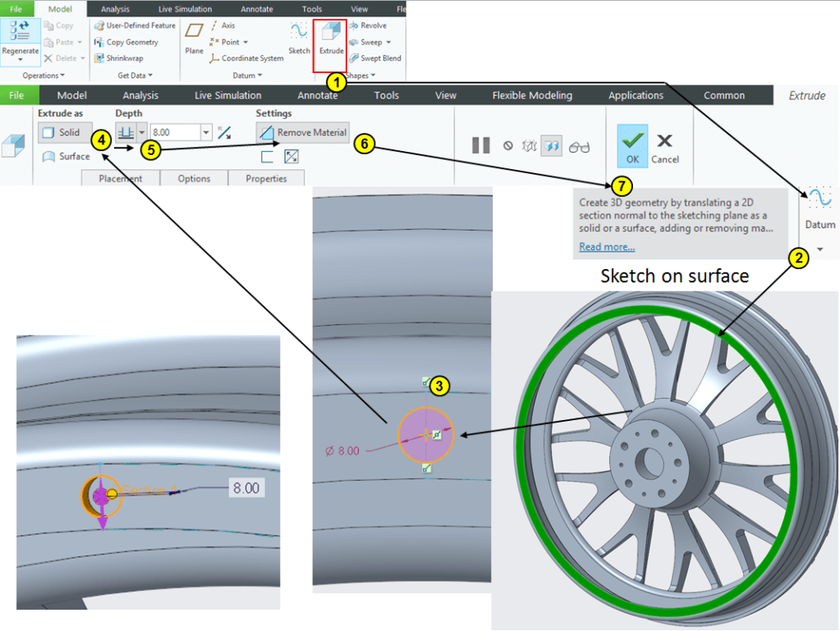840x631 pixels.
Task: Flip the extrude depth direction icon
Action: pos(223,132)
